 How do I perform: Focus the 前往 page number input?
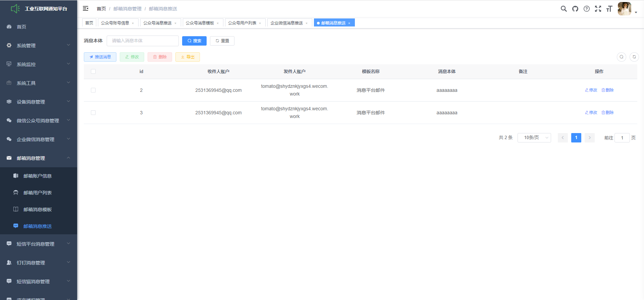[x=622, y=138]
